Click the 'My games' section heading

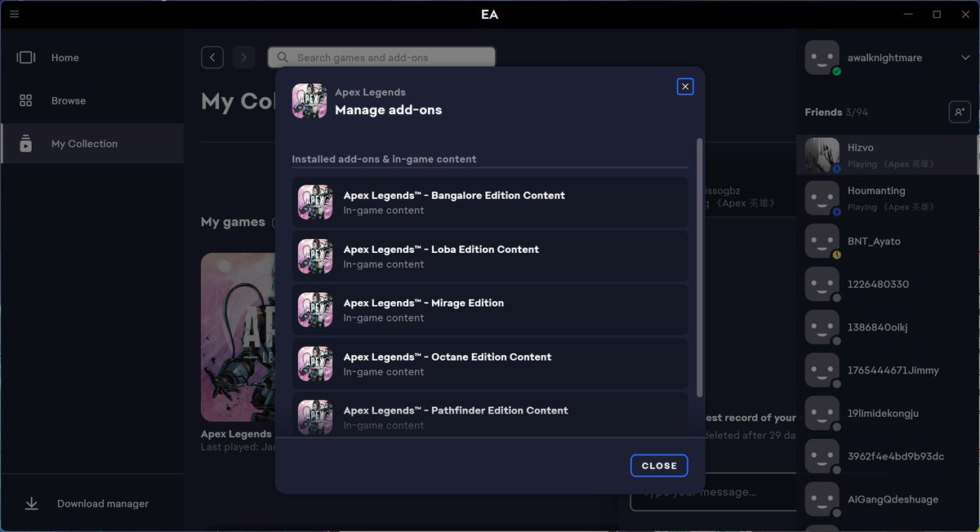click(x=233, y=222)
